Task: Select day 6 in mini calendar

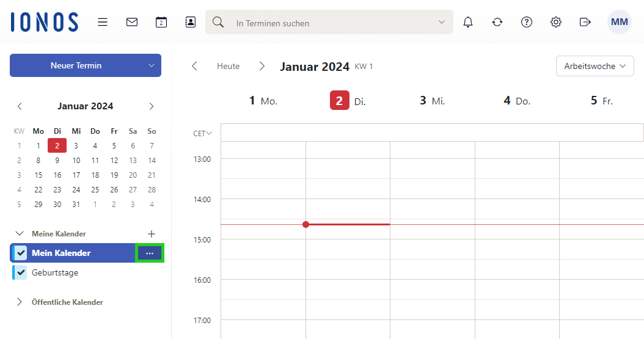Action: 133,146
